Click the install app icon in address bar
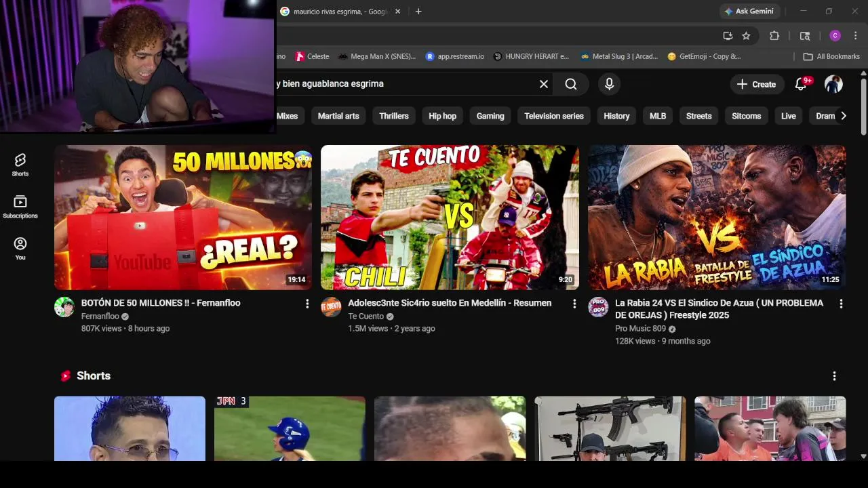 (x=728, y=36)
